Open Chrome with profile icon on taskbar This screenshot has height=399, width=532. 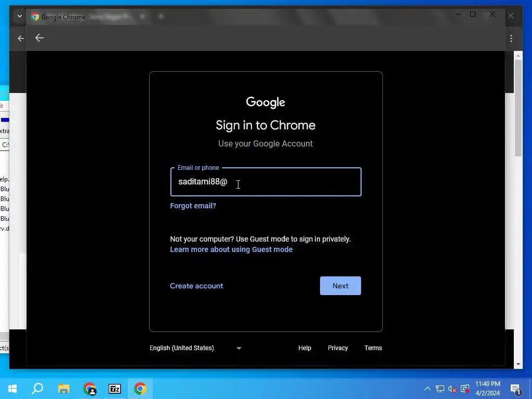(x=89, y=389)
